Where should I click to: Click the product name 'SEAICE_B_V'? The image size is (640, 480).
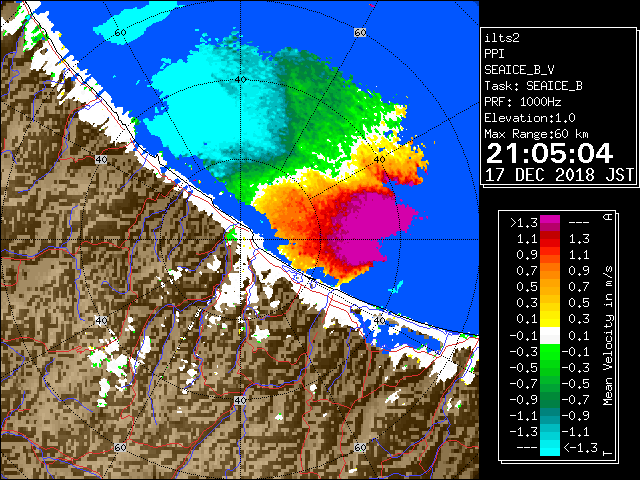pos(519,70)
